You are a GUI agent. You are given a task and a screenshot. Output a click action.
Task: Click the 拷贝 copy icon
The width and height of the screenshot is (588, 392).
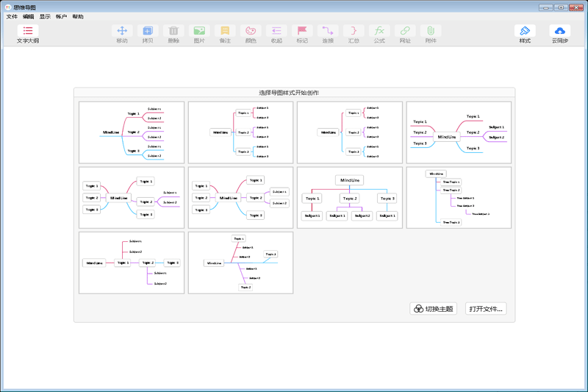(x=148, y=34)
